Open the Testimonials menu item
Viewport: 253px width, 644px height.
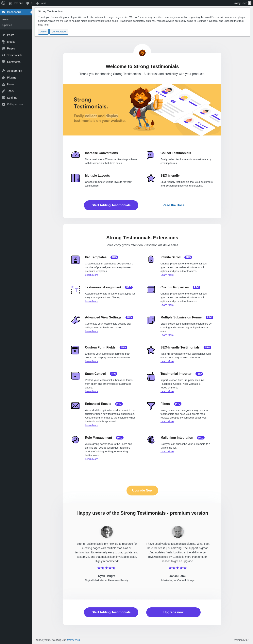(14, 55)
